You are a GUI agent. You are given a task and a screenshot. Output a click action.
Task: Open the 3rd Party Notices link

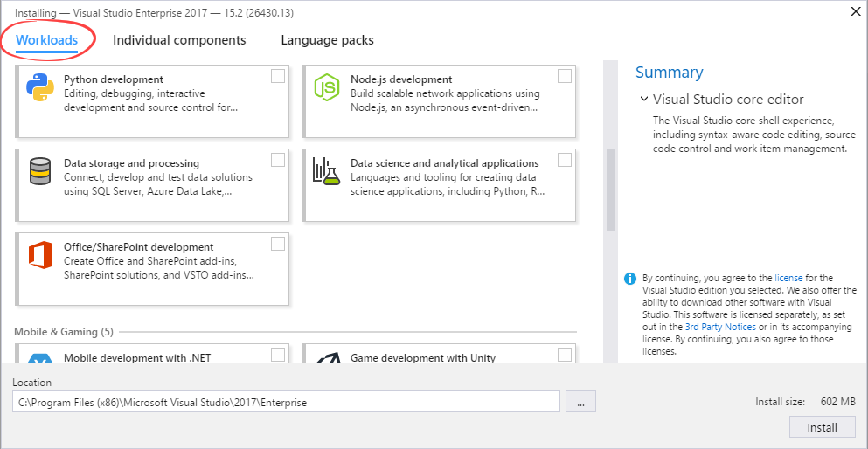720,327
